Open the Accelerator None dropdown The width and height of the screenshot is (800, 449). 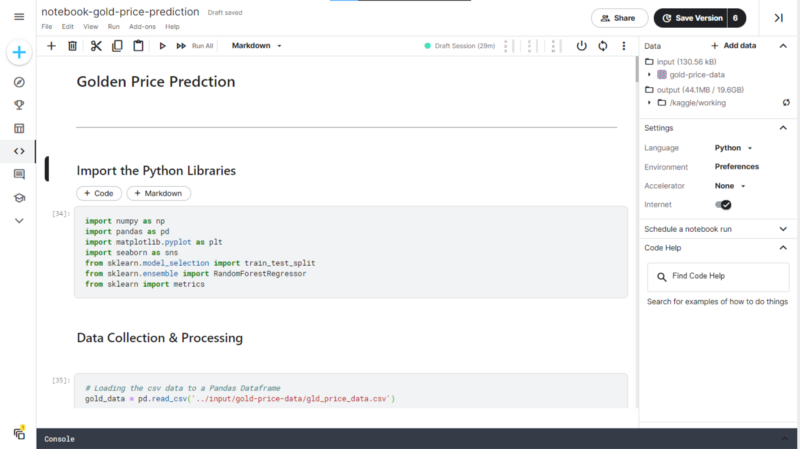coord(730,186)
